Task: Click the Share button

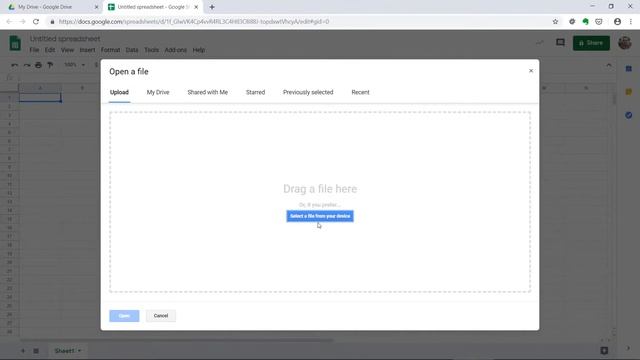Action: click(x=591, y=43)
